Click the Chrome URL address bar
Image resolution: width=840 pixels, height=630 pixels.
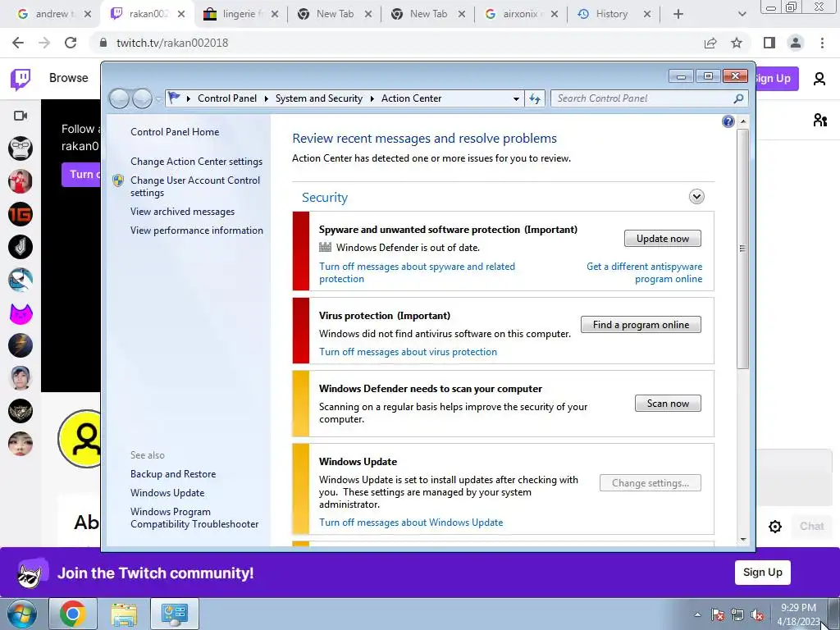pos(396,43)
